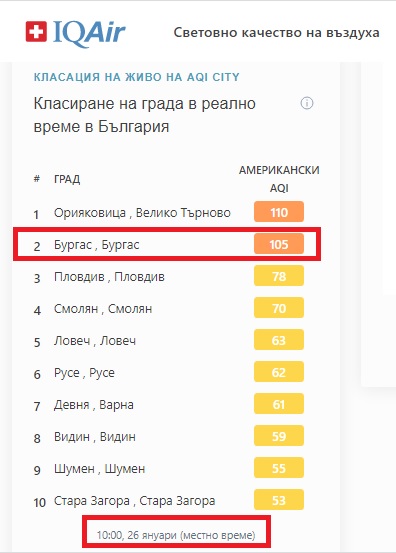Click the orange 105 AQI badge
The height and width of the screenshot is (553, 396).
click(279, 244)
